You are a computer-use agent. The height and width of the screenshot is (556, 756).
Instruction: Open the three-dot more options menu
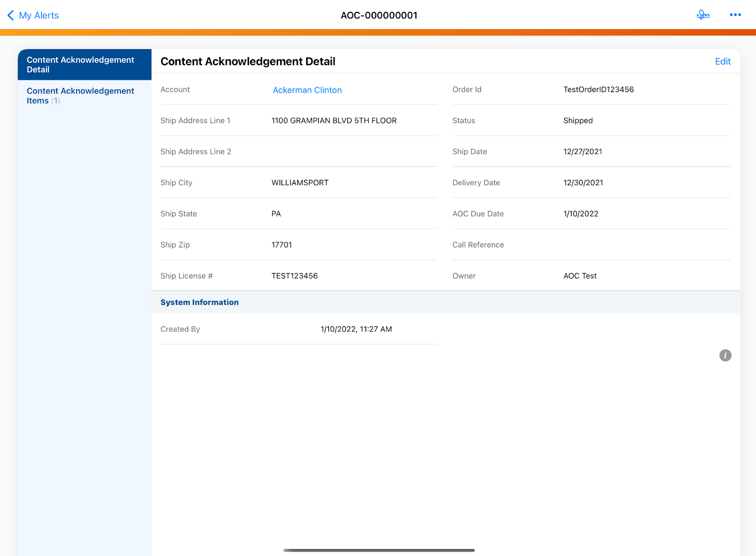[x=735, y=15]
